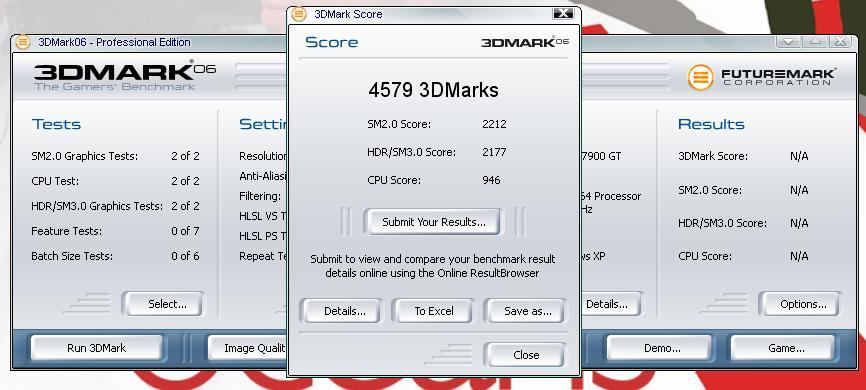The width and height of the screenshot is (866, 390).
Task: Click the Futuremark Corporation logo
Action: coord(762,77)
